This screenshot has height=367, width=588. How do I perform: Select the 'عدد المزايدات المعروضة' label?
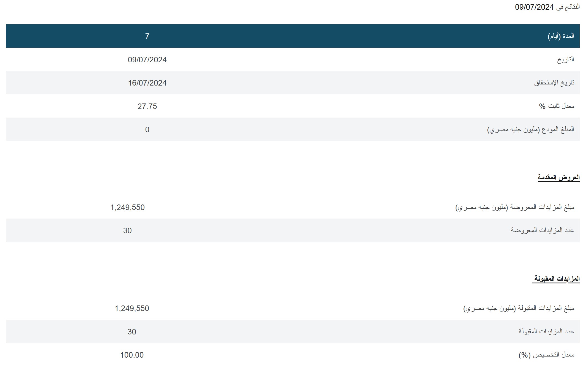click(x=542, y=230)
